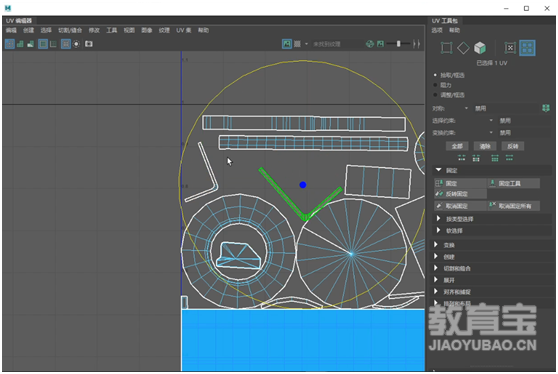Click the second selection icon below 清除

(x=476, y=158)
